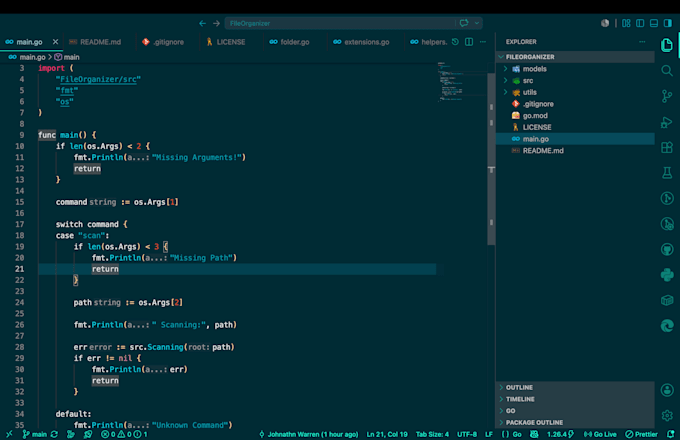Synchronize changes with the status bar sync icon

click(54, 434)
